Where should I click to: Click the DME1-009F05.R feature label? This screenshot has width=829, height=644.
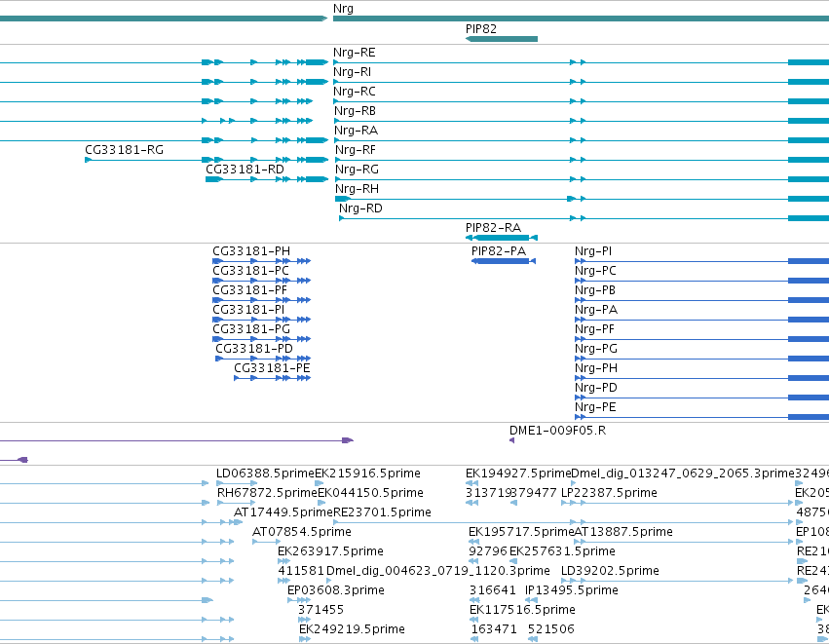[558, 431]
